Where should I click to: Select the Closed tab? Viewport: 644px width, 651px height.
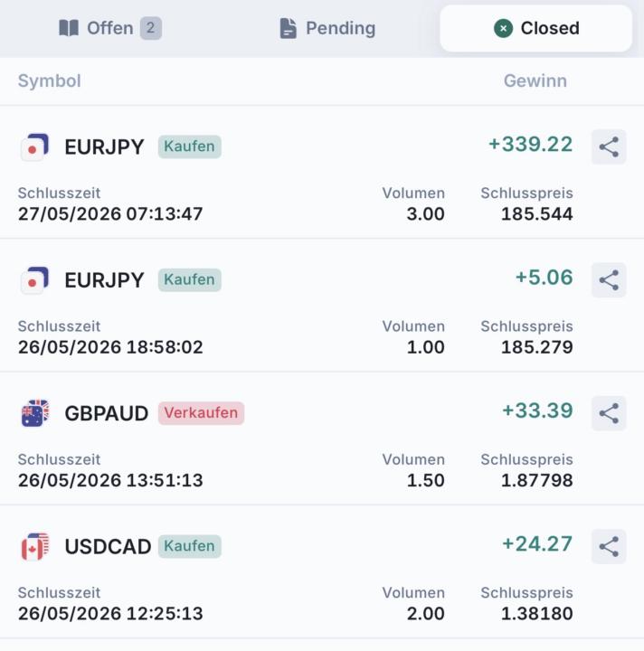(536, 28)
